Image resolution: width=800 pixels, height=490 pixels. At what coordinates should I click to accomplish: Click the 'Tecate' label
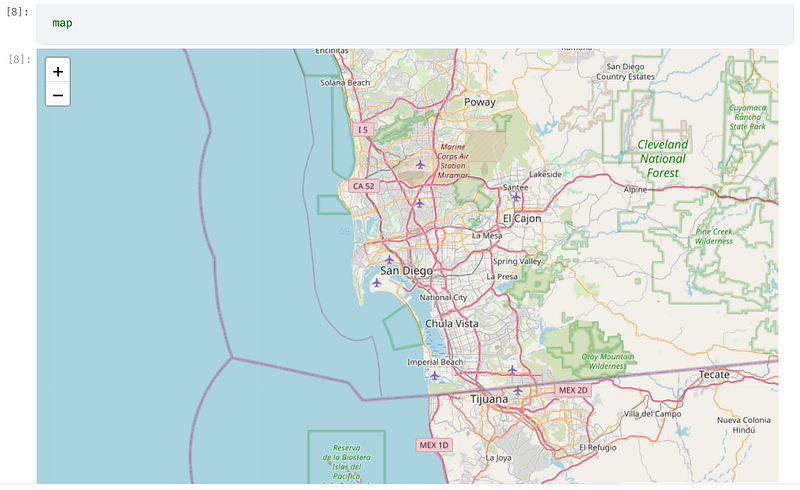(714, 375)
